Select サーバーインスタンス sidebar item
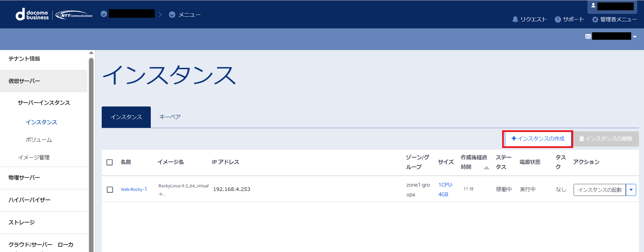The height and width of the screenshot is (252, 644). pos(44,103)
